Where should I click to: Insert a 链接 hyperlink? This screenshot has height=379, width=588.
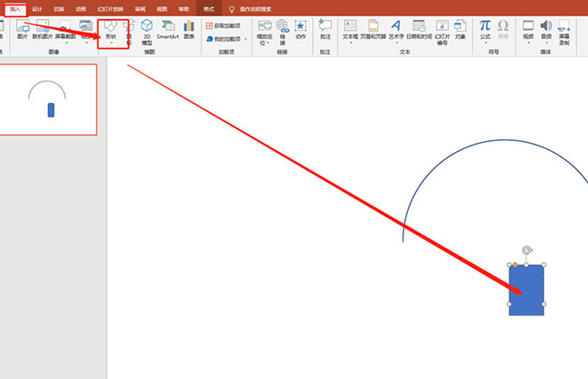pyautogui.click(x=283, y=33)
